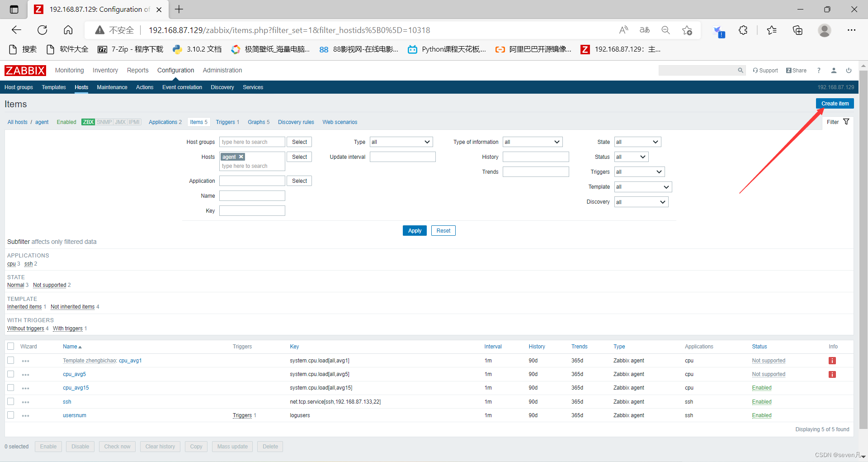Open the Inventory menu

[105, 70]
